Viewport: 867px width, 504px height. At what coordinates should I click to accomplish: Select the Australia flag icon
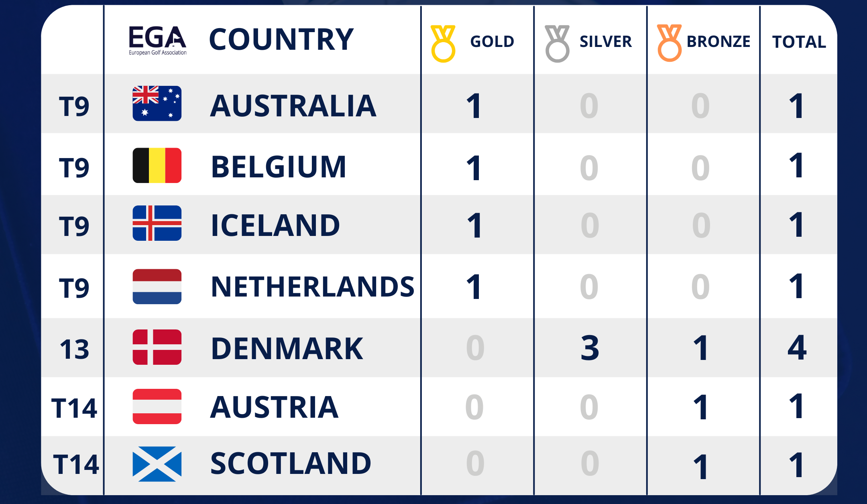[157, 104]
